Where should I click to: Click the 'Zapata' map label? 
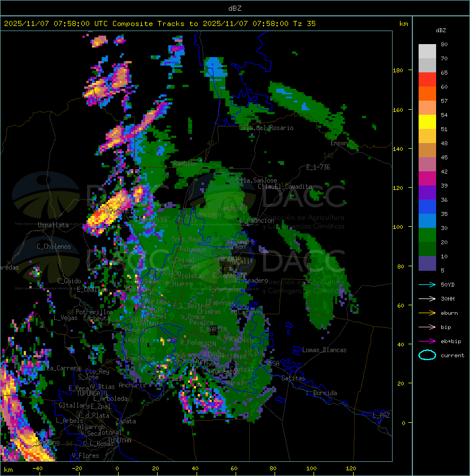click(125, 421)
